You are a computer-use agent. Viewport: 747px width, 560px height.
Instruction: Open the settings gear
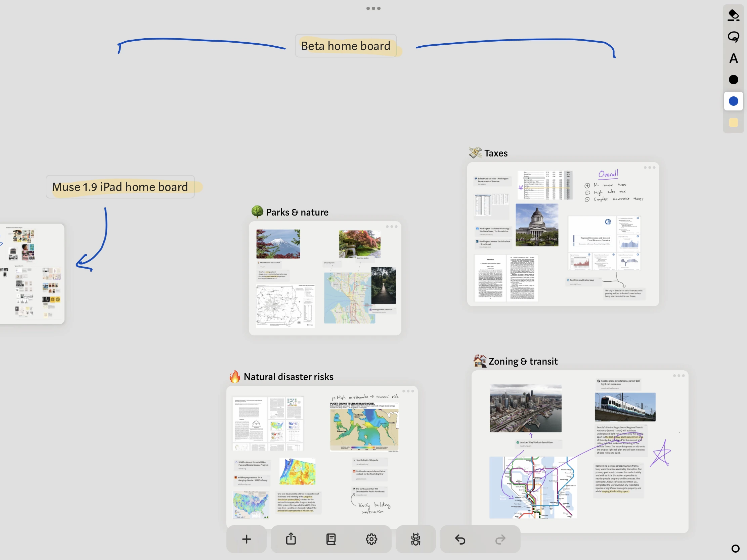click(371, 539)
